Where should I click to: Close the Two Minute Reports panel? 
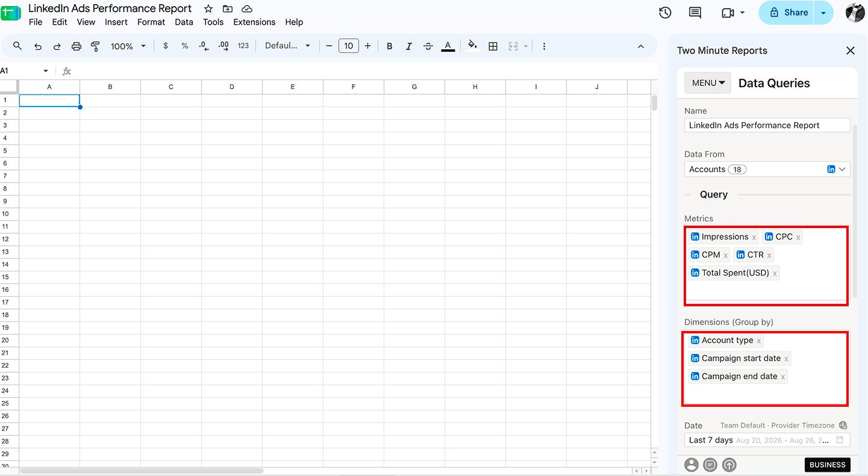coord(851,51)
